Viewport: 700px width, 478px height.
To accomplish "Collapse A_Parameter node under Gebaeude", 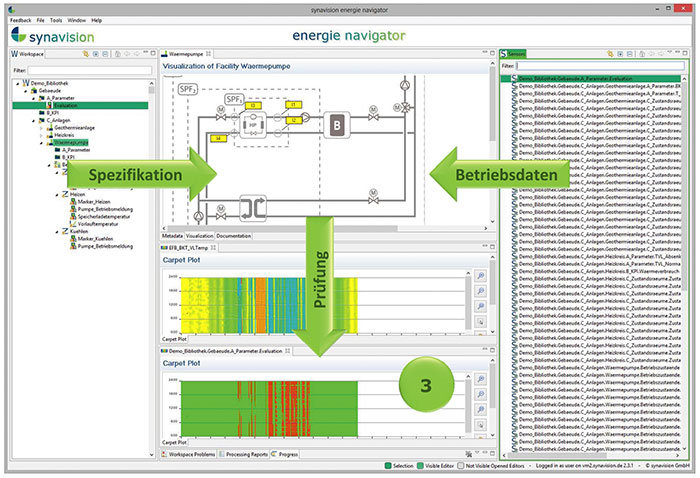I will (34, 98).
